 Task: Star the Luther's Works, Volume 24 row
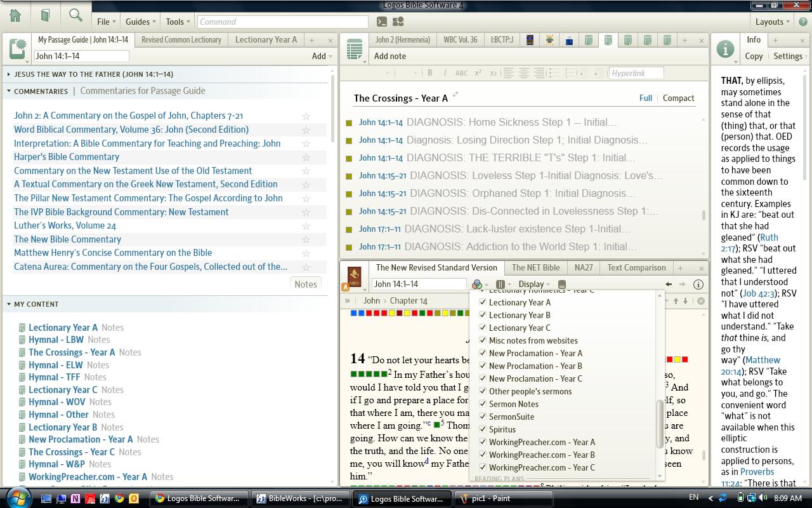(x=306, y=226)
